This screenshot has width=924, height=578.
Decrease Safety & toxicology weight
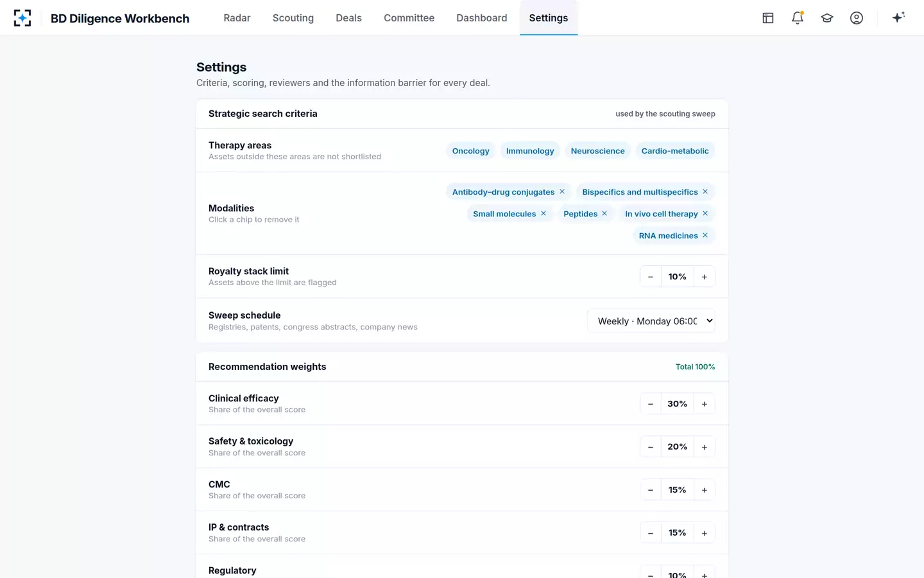click(651, 447)
